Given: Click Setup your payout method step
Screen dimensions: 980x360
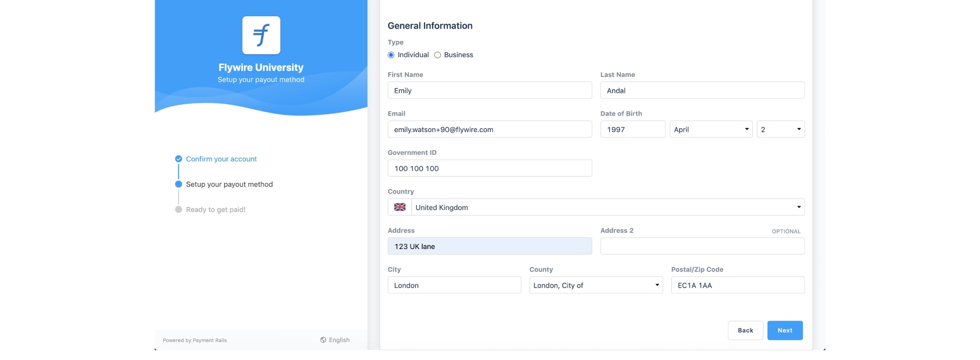Looking at the screenshot, I should click(x=229, y=184).
